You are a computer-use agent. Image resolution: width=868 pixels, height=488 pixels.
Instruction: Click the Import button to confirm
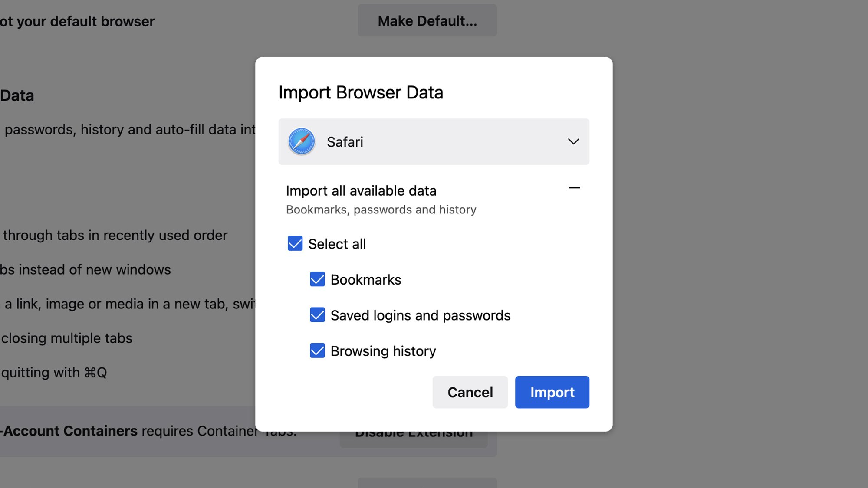[552, 392]
